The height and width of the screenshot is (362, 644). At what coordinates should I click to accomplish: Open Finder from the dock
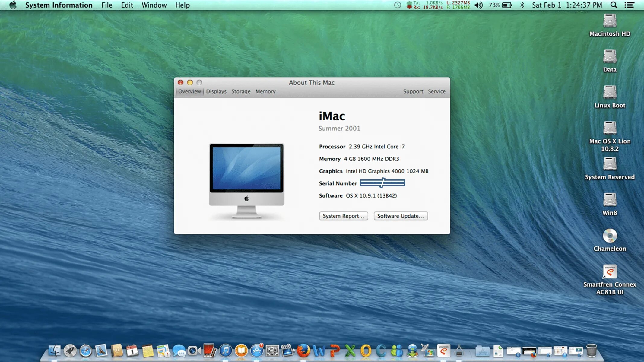(x=55, y=351)
